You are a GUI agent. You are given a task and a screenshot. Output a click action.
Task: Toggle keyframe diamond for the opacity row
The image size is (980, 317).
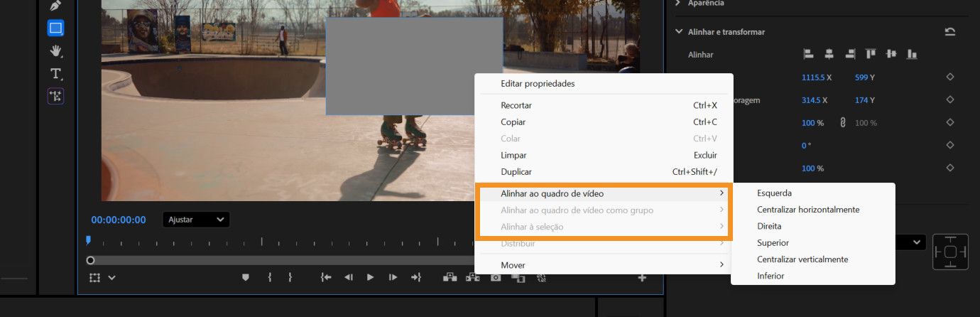pos(950,168)
